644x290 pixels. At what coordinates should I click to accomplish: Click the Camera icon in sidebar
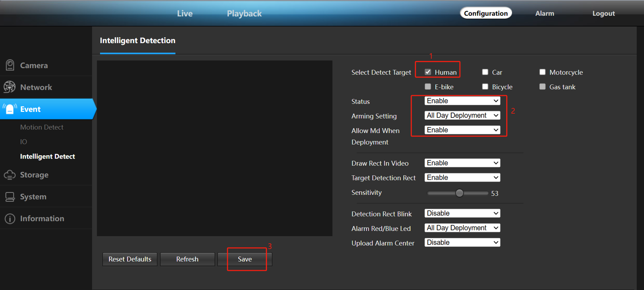tap(10, 65)
